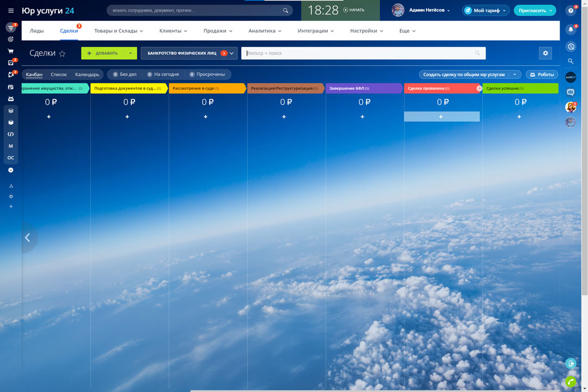Toggle the На сегодня counter filter

[x=163, y=75]
